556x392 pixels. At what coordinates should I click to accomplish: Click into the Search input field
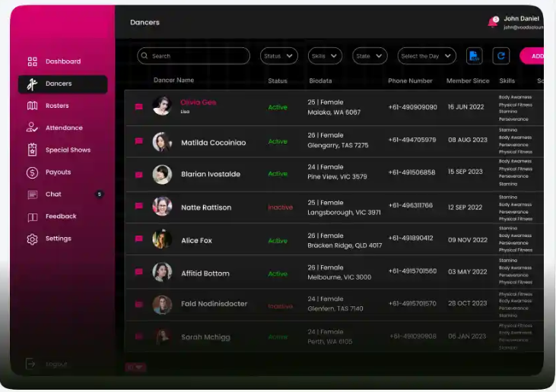194,56
